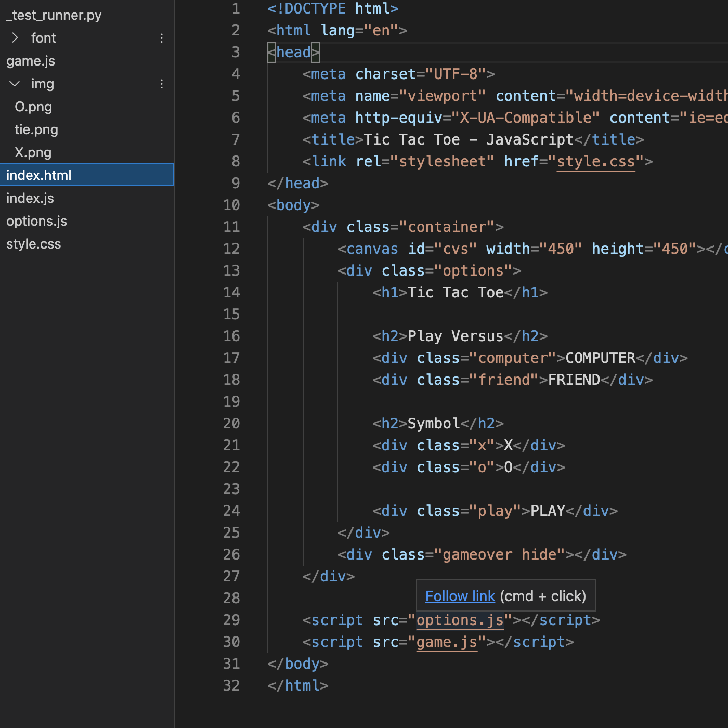Open the font folder more-options menu
The height and width of the screenshot is (728, 728).
point(162,38)
